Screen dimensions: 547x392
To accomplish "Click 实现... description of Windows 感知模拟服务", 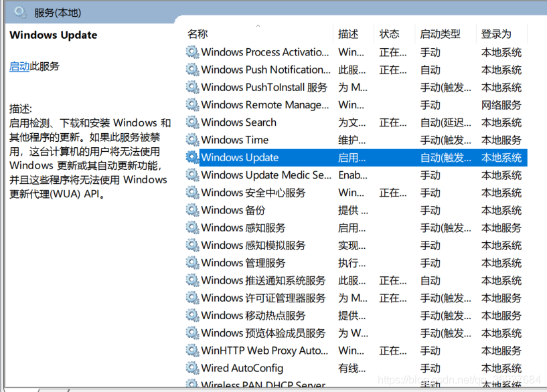I will pyautogui.click(x=352, y=246).
